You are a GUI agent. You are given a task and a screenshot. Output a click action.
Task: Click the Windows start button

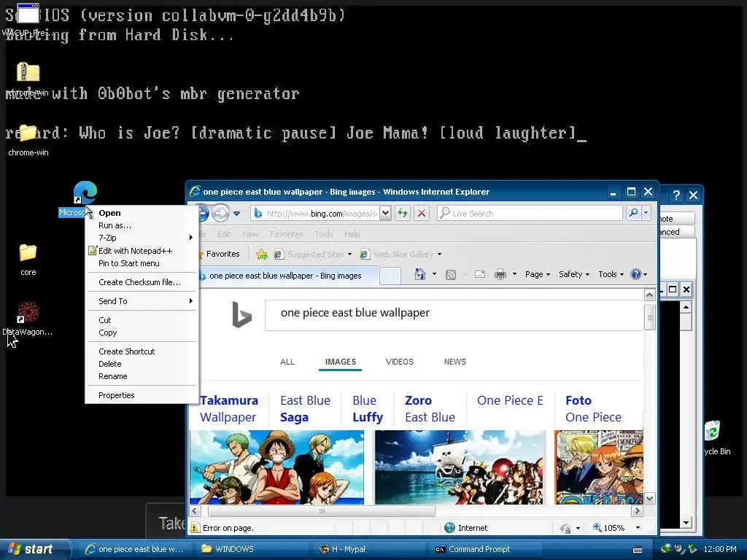tap(35, 549)
